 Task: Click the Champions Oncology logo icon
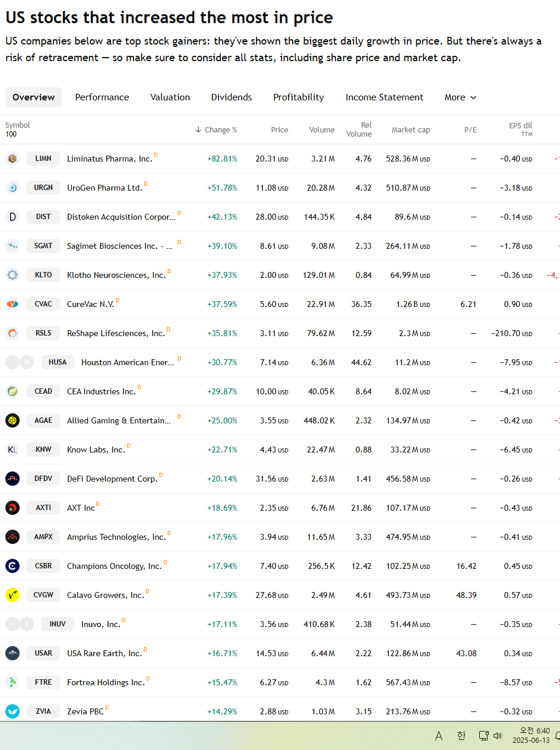click(x=12, y=566)
